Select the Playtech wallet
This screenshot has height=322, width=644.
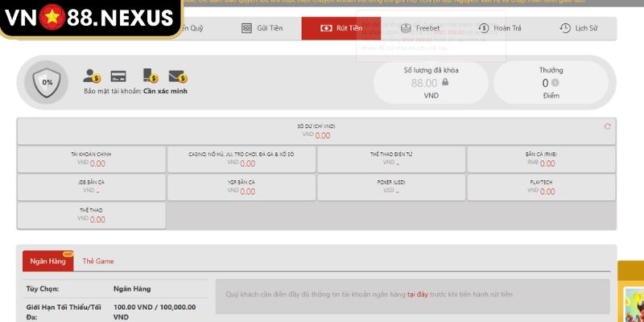tap(541, 188)
